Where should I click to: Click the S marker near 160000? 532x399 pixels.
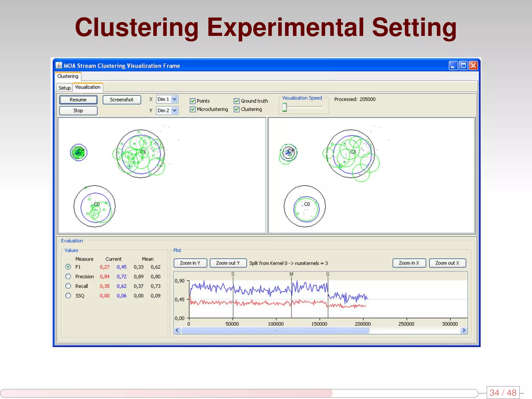pyautogui.click(x=328, y=274)
